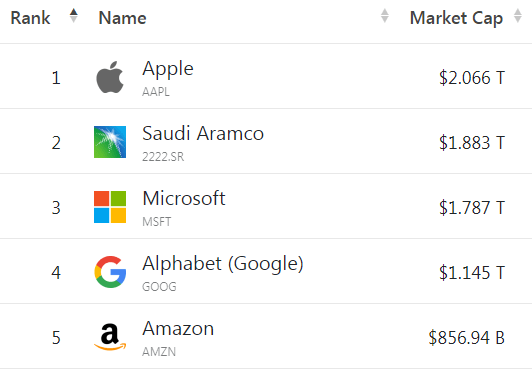Select the AAPL ticker symbol

[x=156, y=92]
